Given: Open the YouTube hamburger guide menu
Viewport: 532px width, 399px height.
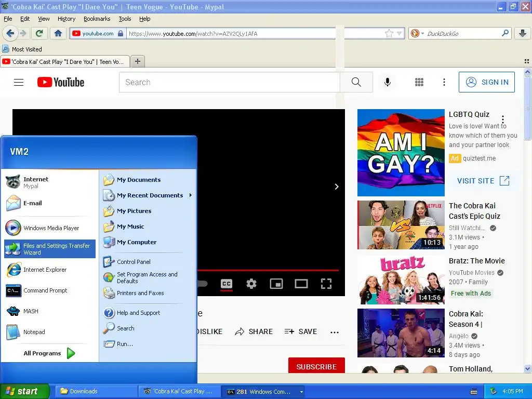Looking at the screenshot, I should pos(19,82).
